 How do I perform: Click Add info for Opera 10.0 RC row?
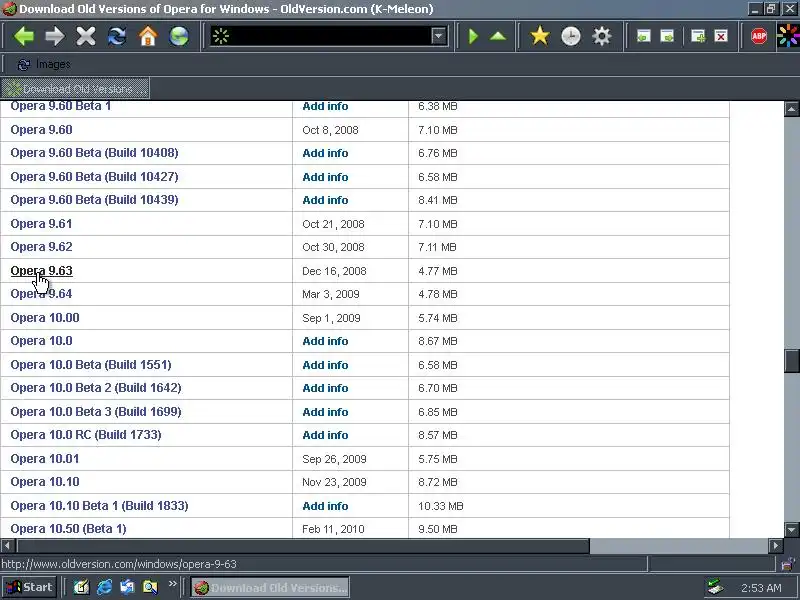pos(325,435)
